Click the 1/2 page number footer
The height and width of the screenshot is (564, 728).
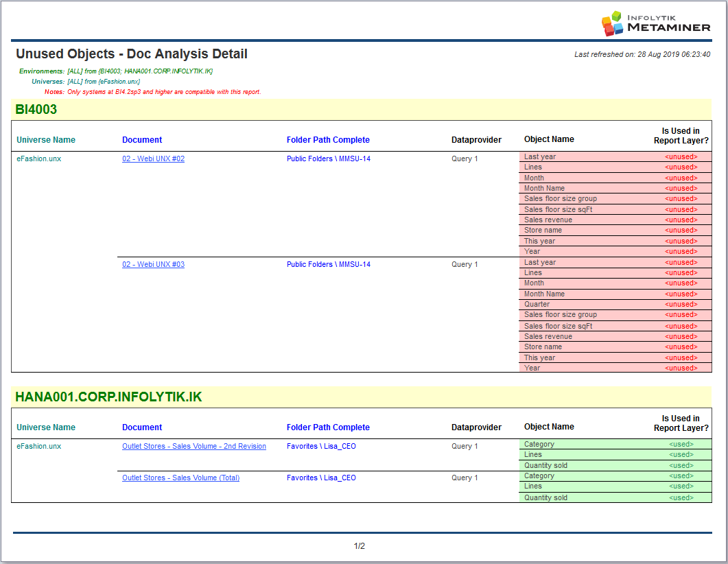click(x=360, y=546)
